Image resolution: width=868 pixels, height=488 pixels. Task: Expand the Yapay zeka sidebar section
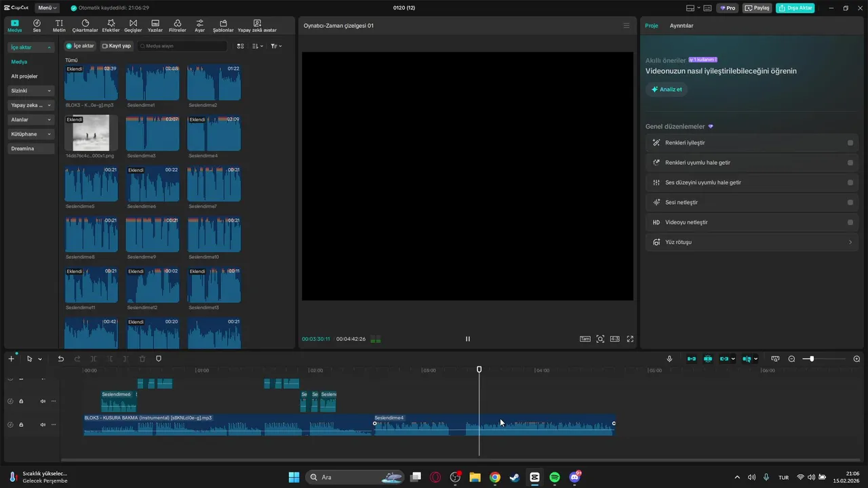31,105
